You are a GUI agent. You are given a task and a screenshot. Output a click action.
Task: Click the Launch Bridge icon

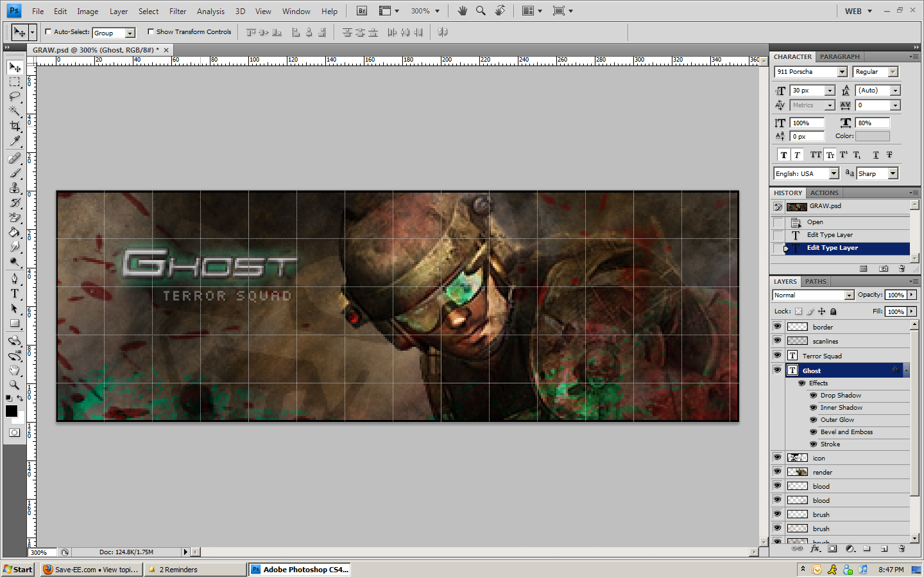click(x=362, y=11)
